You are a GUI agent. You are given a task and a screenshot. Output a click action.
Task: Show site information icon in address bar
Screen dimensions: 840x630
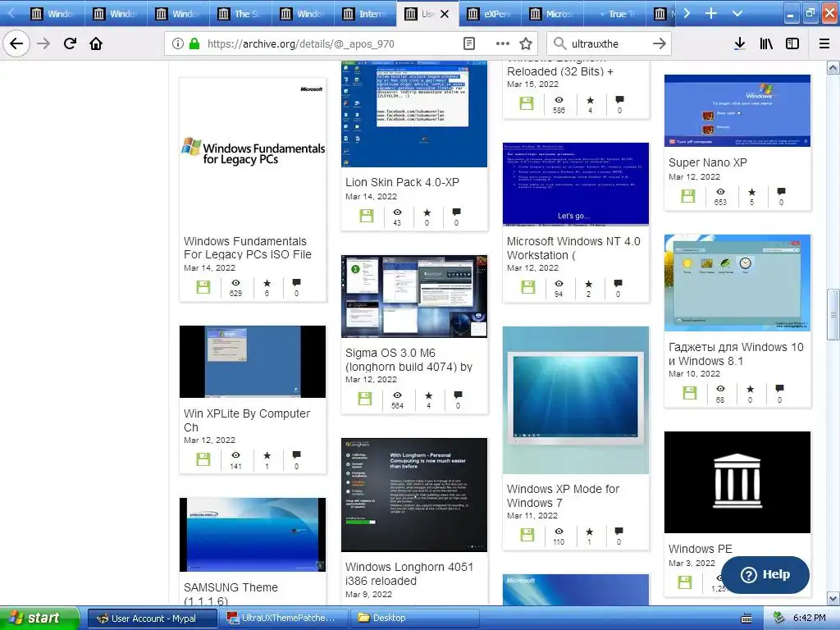pos(178,43)
